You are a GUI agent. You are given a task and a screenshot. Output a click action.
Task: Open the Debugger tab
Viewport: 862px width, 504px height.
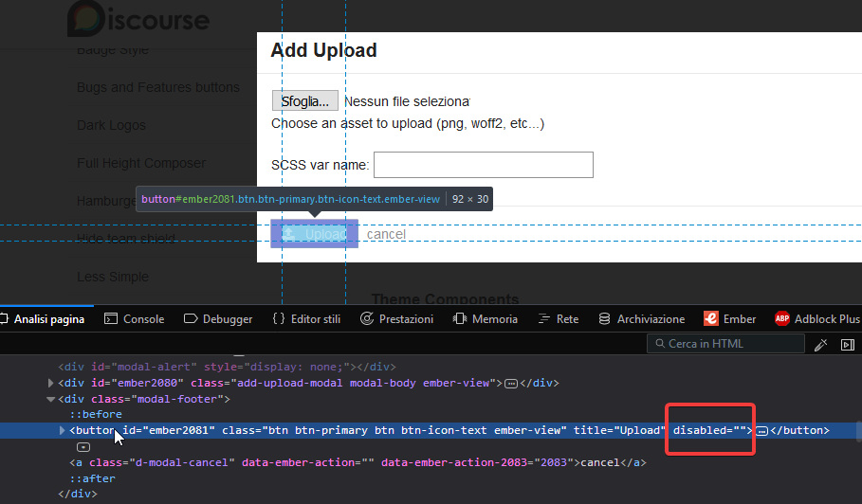(218, 319)
